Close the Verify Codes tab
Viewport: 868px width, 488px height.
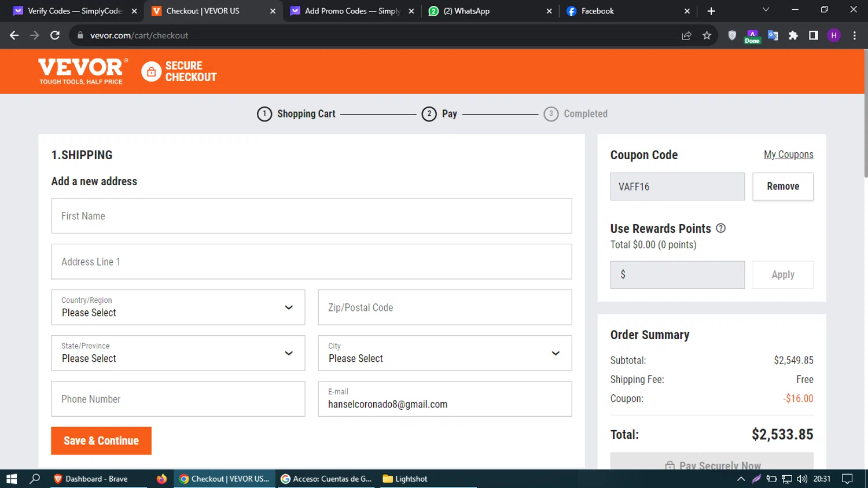(134, 11)
